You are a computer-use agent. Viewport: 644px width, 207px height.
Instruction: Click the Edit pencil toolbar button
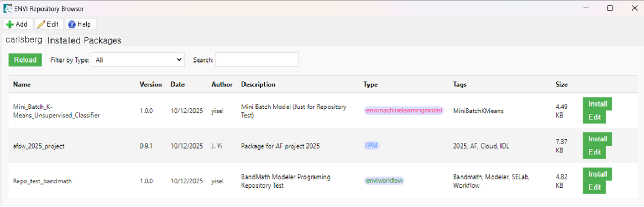tap(48, 24)
